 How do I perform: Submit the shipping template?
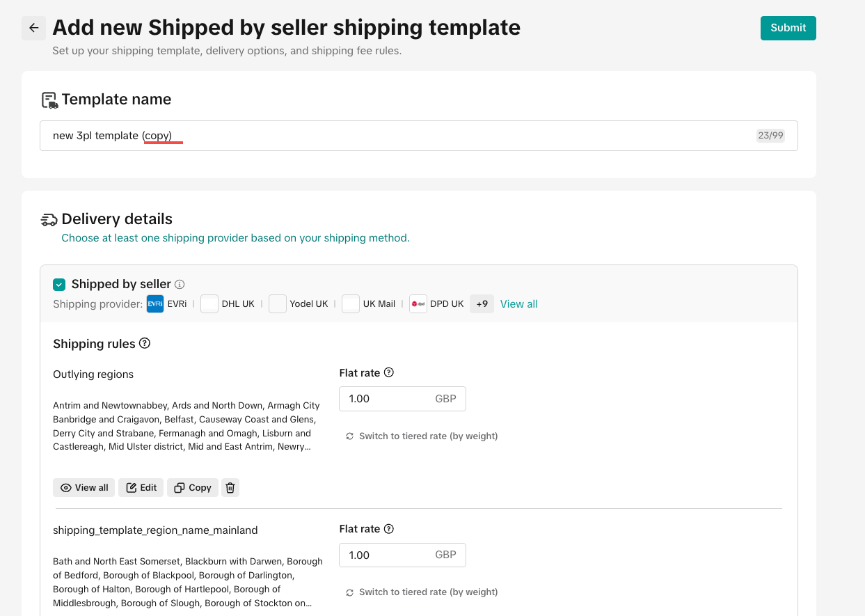point(788,28)
